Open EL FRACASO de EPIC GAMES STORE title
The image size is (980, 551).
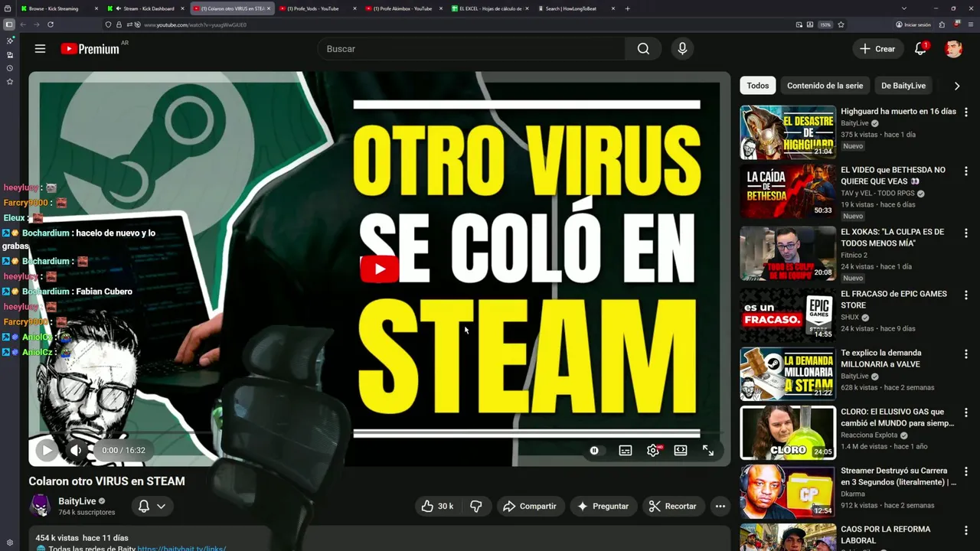click(893, 299)
